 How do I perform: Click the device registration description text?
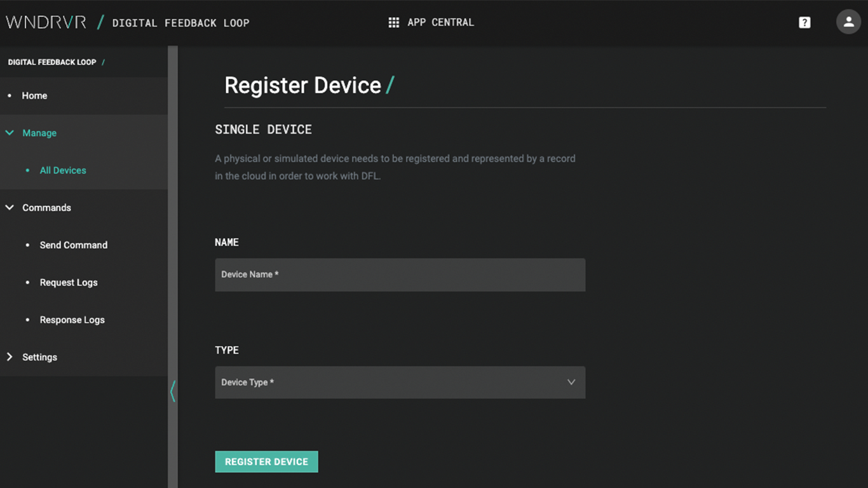(x=395, y=167)
